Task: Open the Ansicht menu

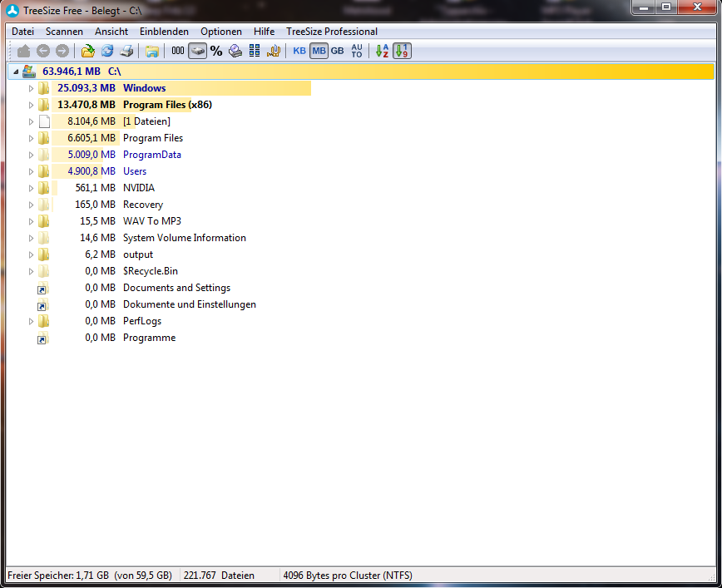Action: (x=111, y=32)
